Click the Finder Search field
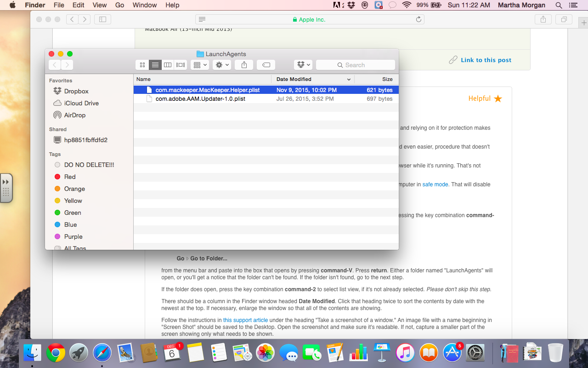This screenshot has height=368, width=588. [355, 65]
